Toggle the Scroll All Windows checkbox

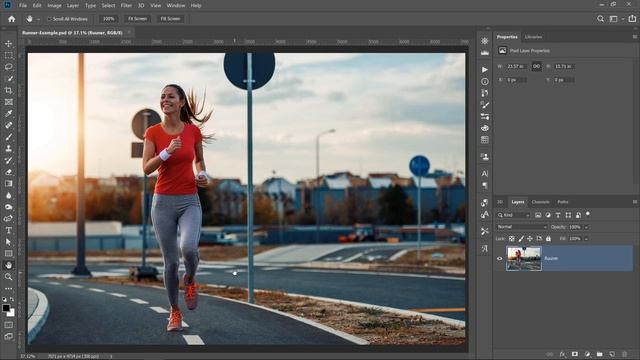click(49, 19)
